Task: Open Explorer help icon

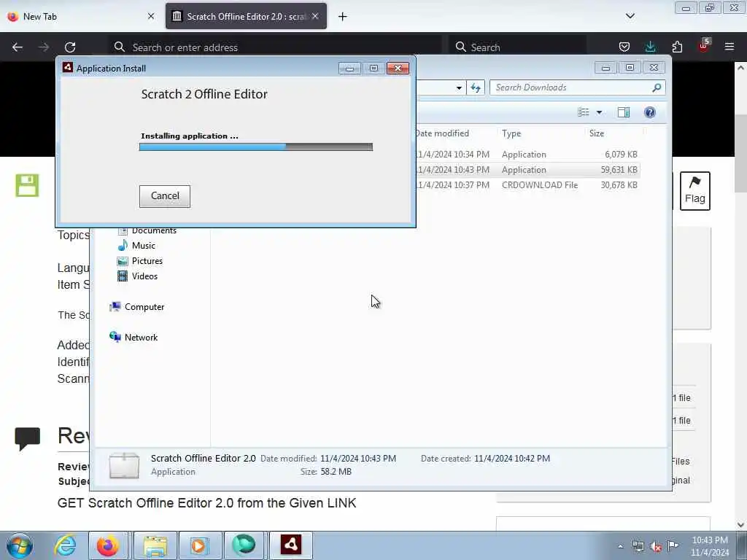Action: pyautogui.click(x=650, y=112)
